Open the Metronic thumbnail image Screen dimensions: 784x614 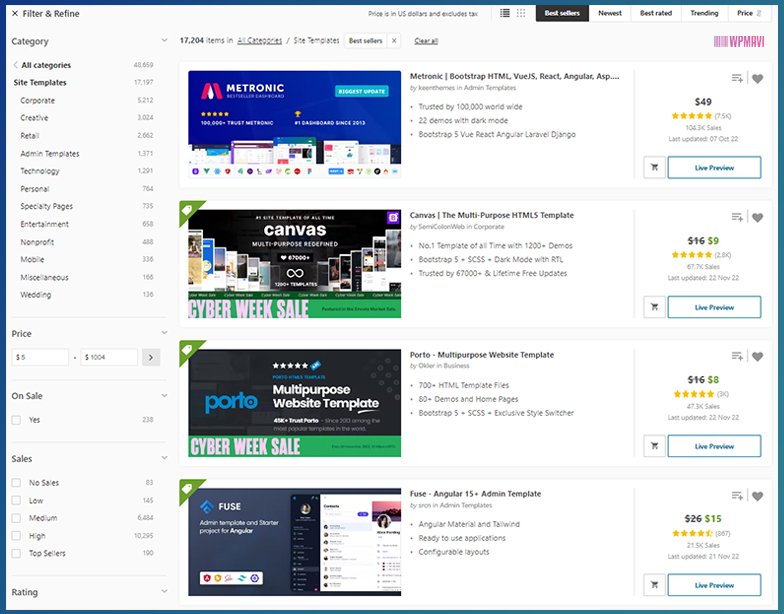coord(294,124)
